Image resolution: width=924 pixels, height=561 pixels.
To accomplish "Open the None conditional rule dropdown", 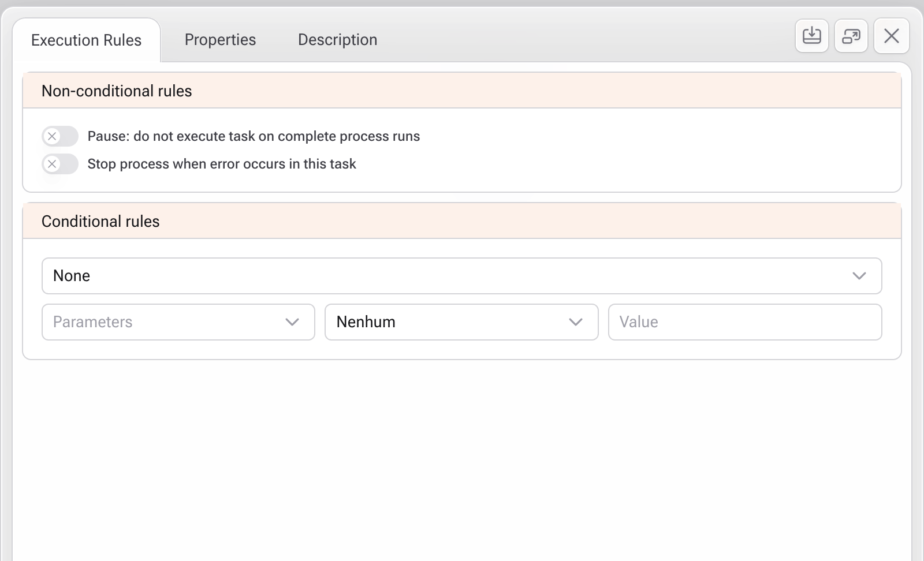I will pyautogui.click(x=450, y=276).
